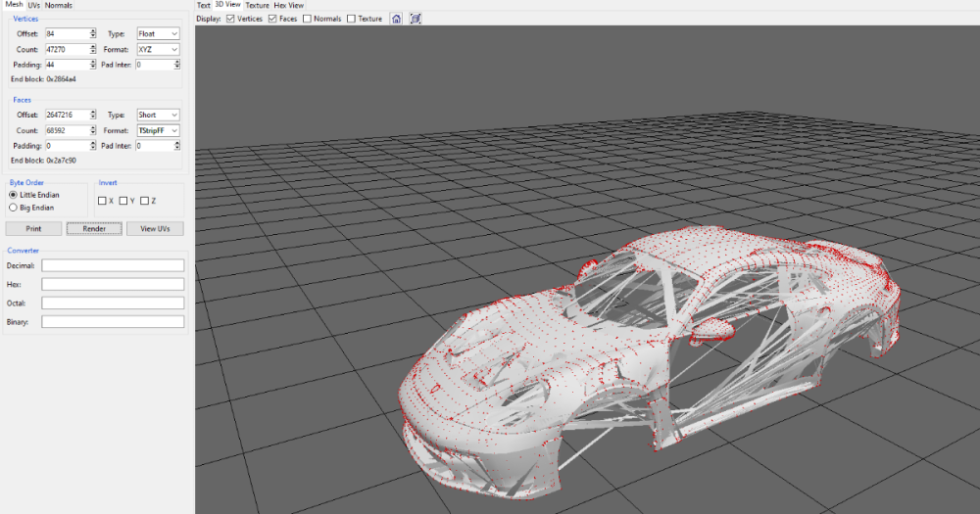
Task: Click the home reset-view icon
Action: (396, 19)
